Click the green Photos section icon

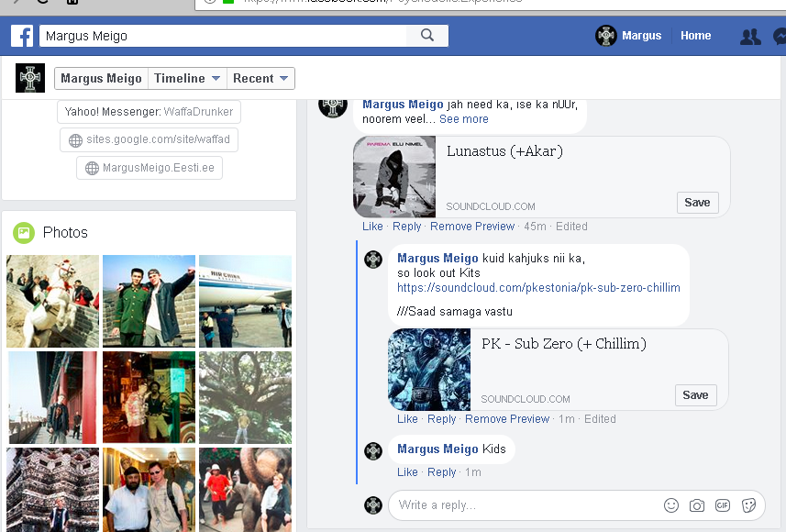point(24,233)
